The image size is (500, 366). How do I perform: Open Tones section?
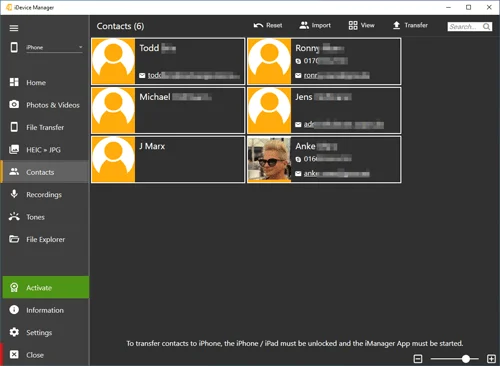pyautogui.click(x=45, y=216)
